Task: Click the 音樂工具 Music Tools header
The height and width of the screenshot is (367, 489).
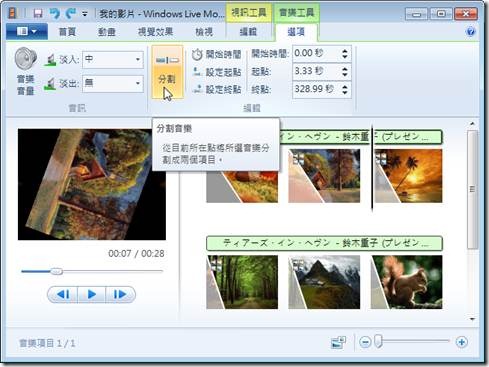Action: 296,13
